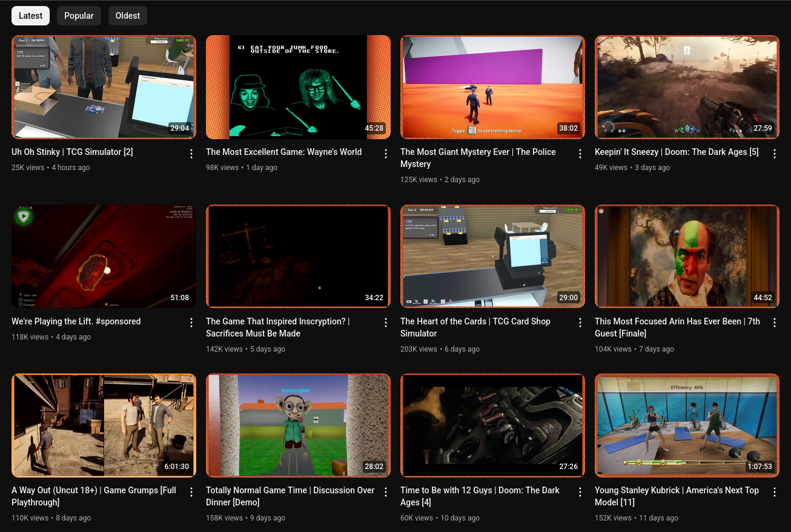
Task: Open title Keepin' It Sneezy | Doom: The Dark Ages [5]
Action: 677,152
